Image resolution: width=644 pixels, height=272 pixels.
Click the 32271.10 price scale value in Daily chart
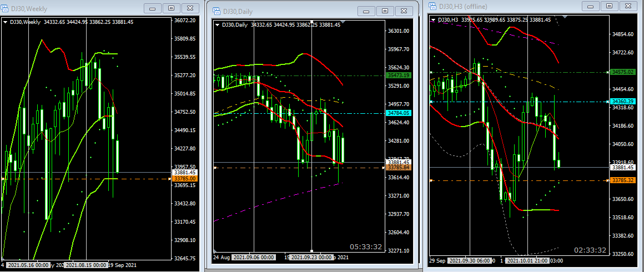point(399,251)
